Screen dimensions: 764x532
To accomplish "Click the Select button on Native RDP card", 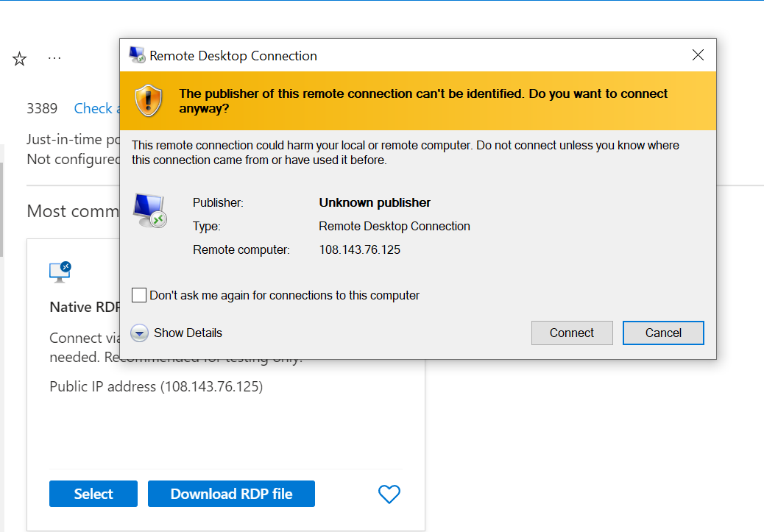I will click(93, 494).
